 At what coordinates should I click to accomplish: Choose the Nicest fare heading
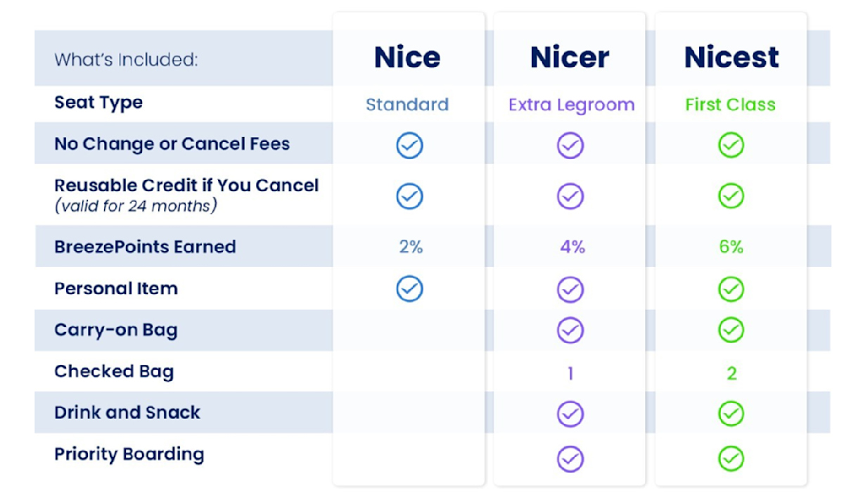(x=731, y=58)
